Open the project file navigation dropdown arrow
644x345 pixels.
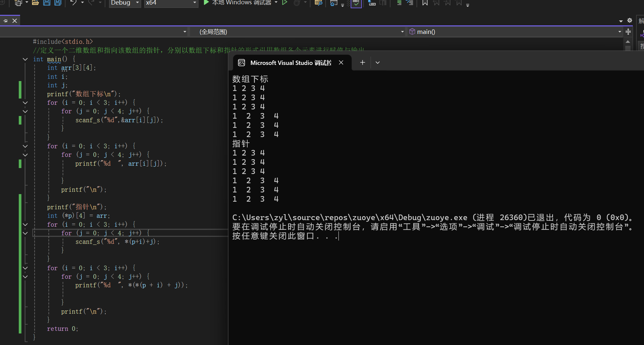185,32
